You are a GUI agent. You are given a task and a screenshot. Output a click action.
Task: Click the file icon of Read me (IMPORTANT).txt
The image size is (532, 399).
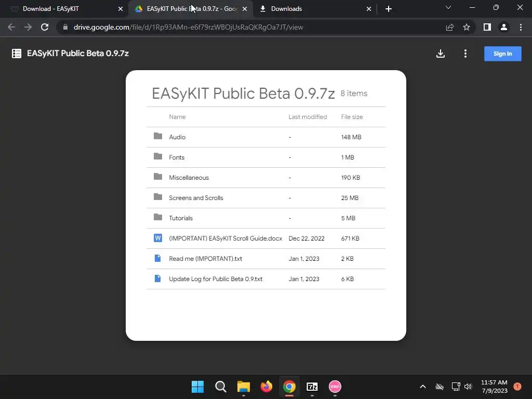click(x=158, y=258)
